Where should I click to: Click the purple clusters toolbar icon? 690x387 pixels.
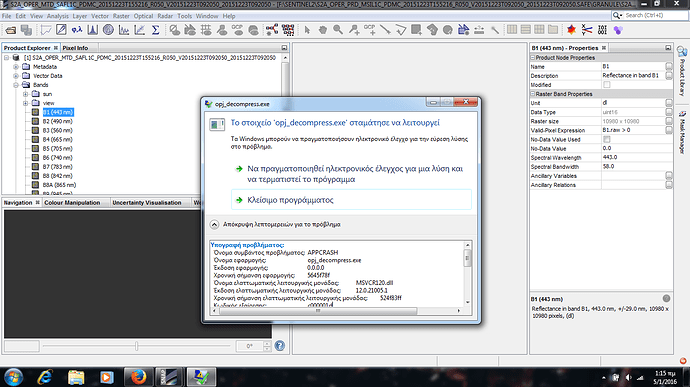[618, 30]
